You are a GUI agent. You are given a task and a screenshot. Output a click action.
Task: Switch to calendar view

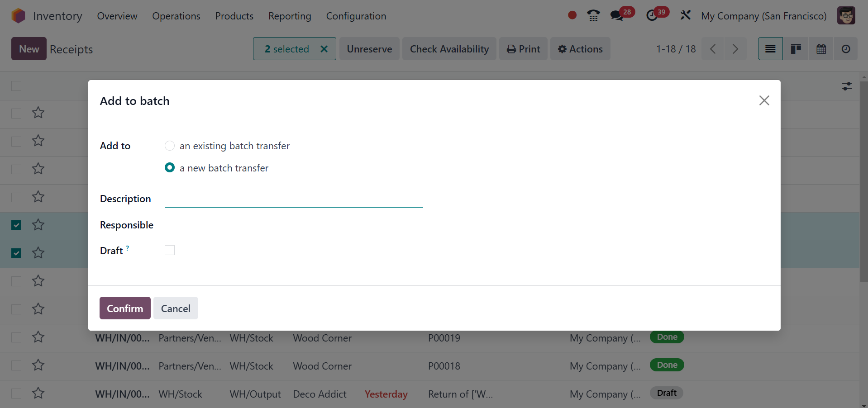click(821, 49)
